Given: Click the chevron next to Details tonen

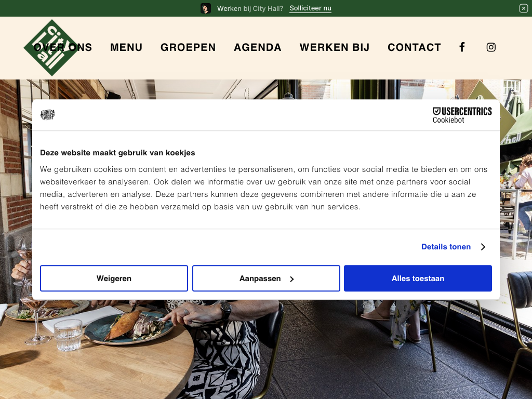Looking at the screenshot, I should click(x=483, y=247).
